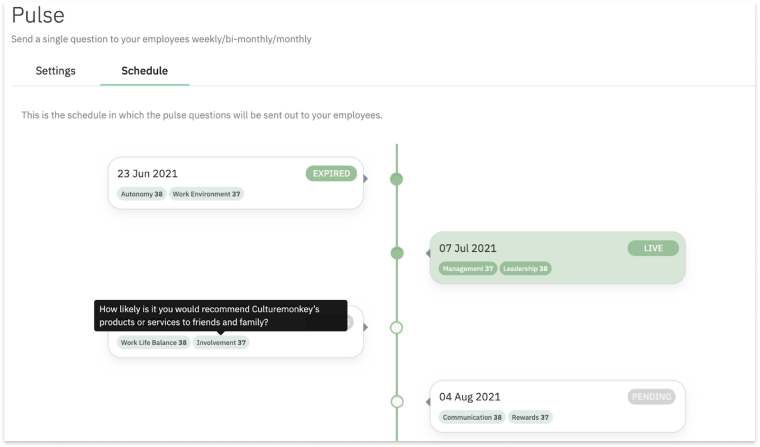Select the Work Environment 37 tag
760x447 pixels.
click(206, 194)
